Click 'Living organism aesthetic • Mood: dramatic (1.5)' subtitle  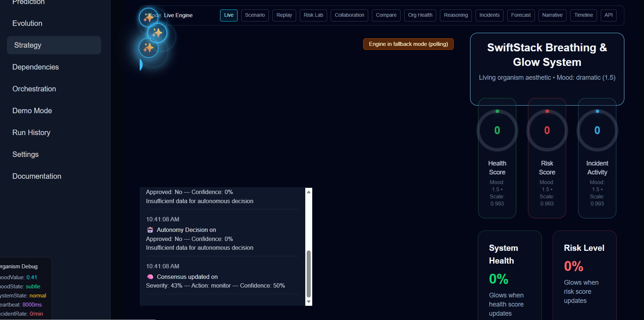pos(547,78)
